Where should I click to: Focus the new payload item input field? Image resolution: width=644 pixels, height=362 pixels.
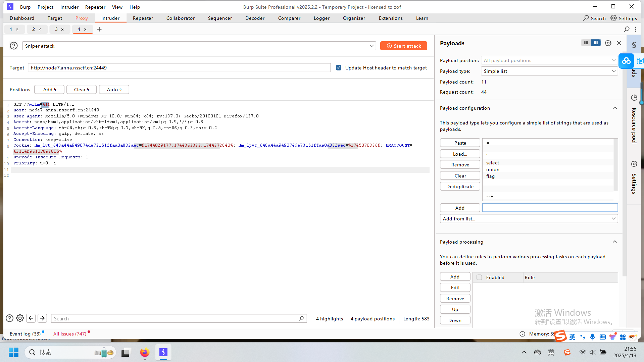coord(550,208)
